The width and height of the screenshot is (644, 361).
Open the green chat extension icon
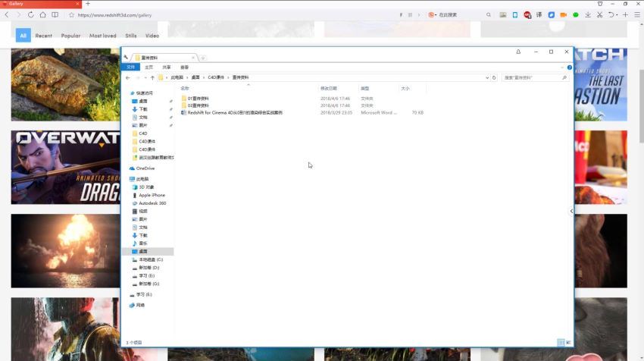(576, 15)
